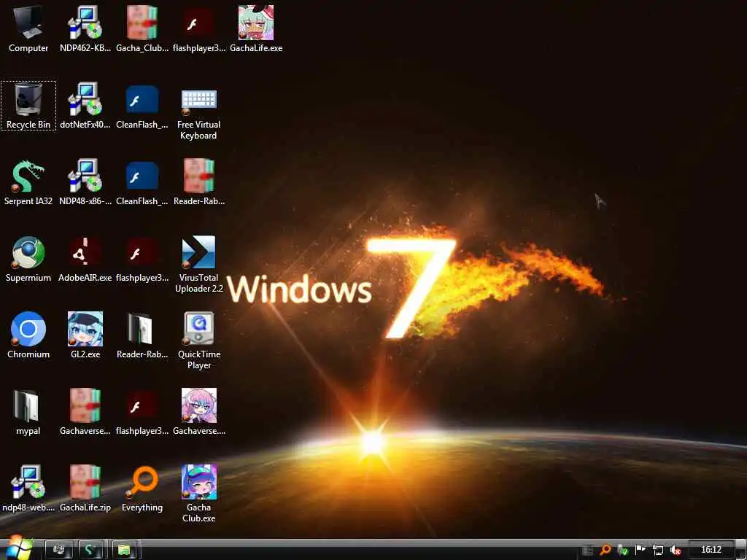Open the clock showing 16:12
747x560 pixels.
(711, 550)
